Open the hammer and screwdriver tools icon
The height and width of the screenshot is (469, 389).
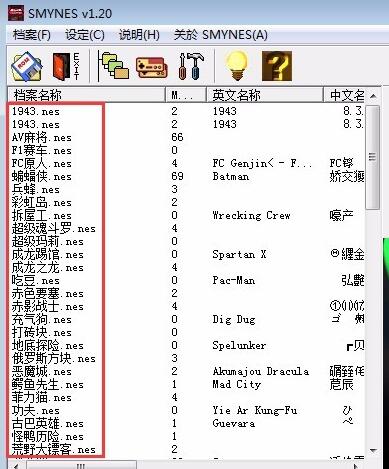(191, 66)
